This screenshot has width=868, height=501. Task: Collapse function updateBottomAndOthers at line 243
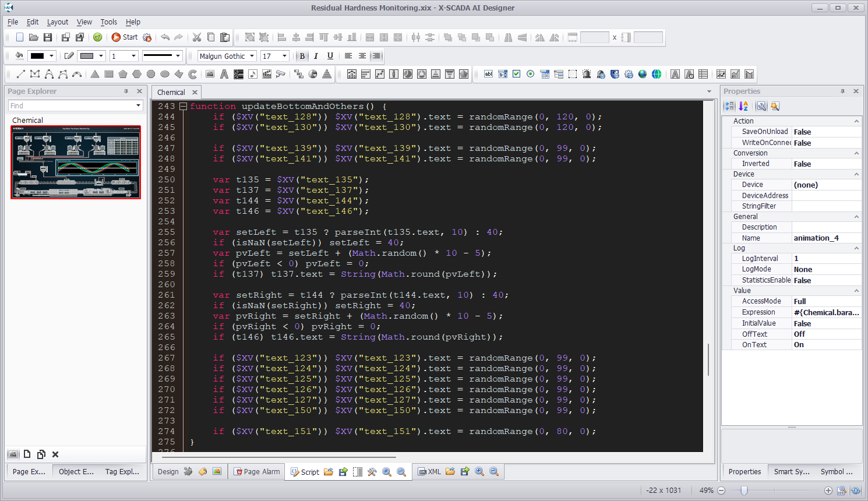[x=183, y=107]
